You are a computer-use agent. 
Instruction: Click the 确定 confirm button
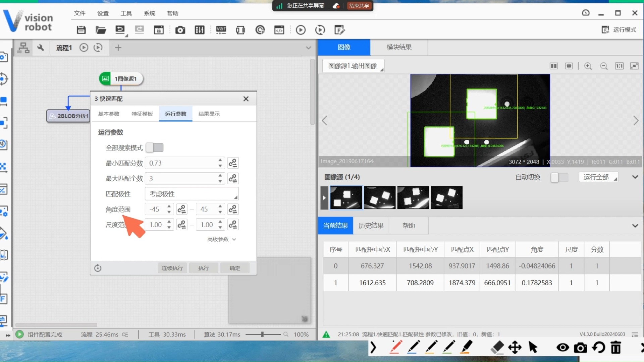[235, 267]
